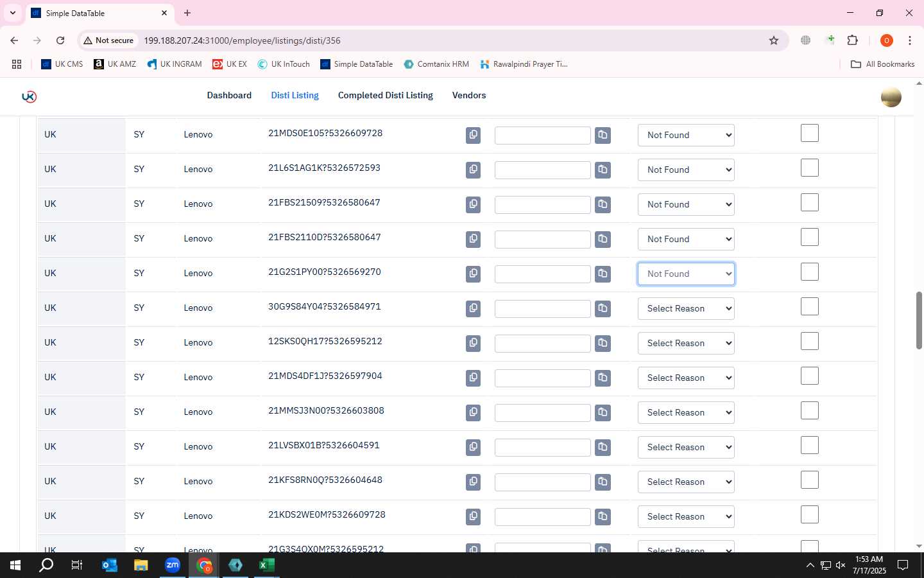Bookmark this page with star icon
Viewport: 924px width, 578px height.
click(774, 40)
